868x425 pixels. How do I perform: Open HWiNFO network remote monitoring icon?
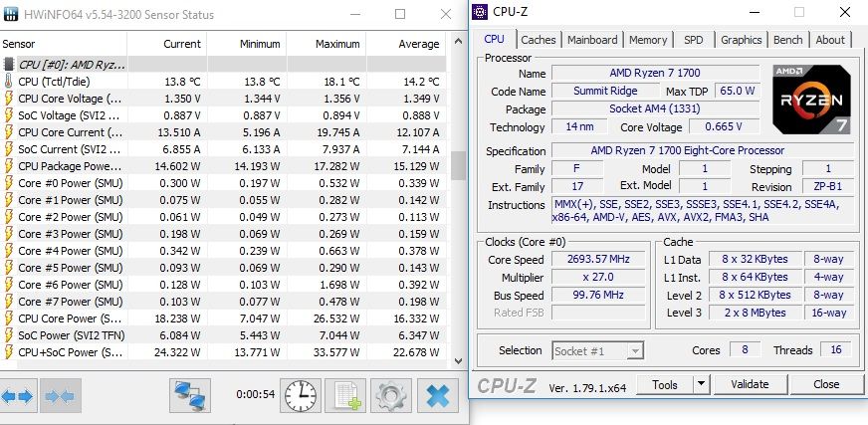(190, 396)
